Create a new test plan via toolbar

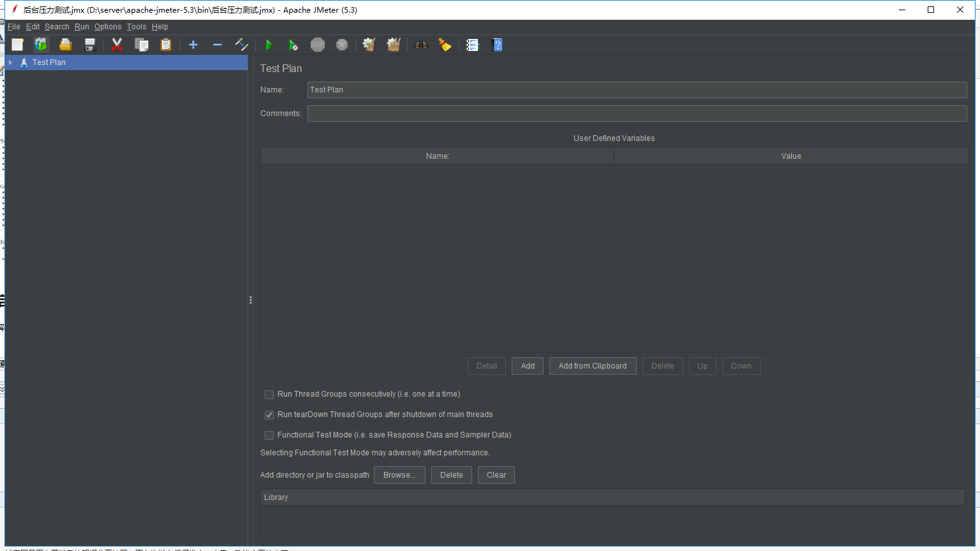tap(17, 45)
